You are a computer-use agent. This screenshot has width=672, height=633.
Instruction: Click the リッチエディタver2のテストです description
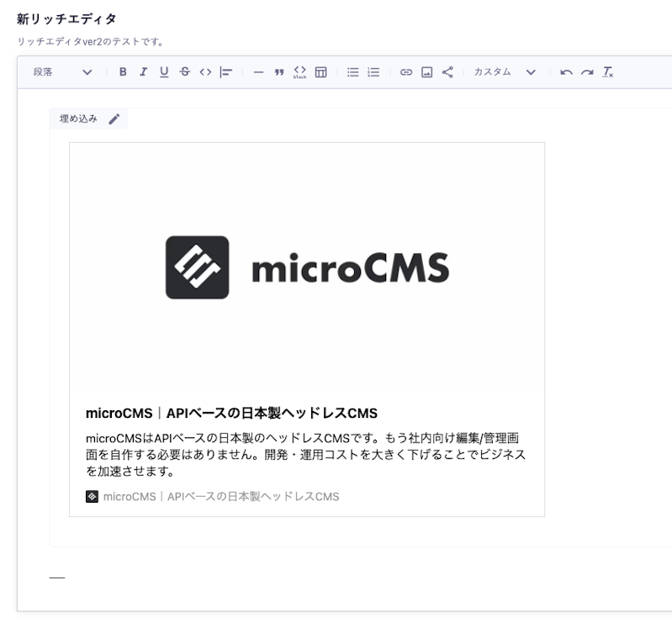pyautogui.click(x=91, y=41)
